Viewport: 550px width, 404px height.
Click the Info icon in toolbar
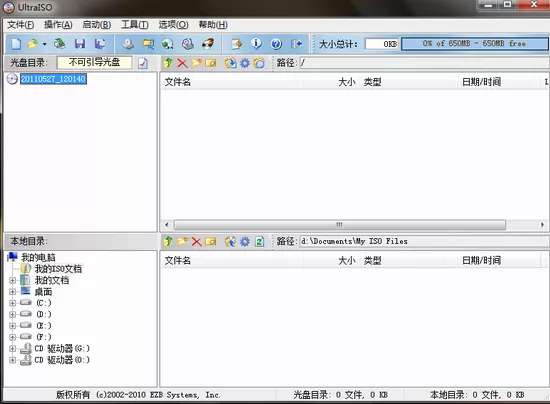256,44
